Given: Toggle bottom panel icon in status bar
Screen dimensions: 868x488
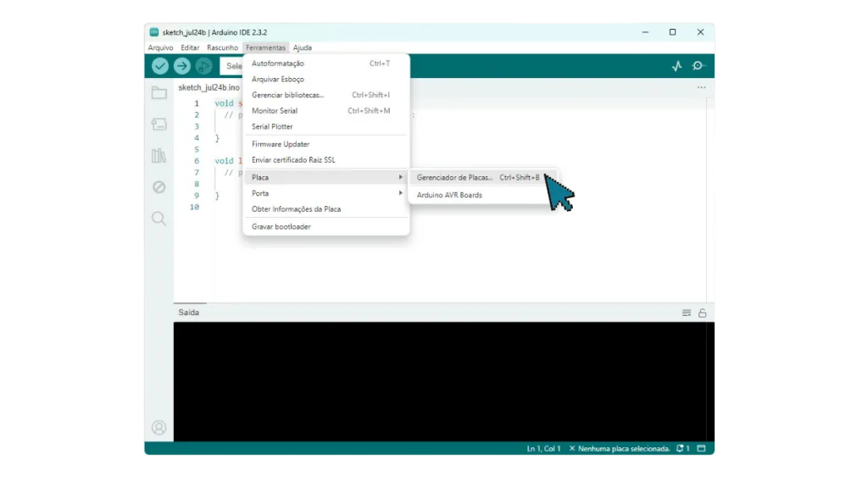Looking at the screenshot, I should [x=701, y=449].
